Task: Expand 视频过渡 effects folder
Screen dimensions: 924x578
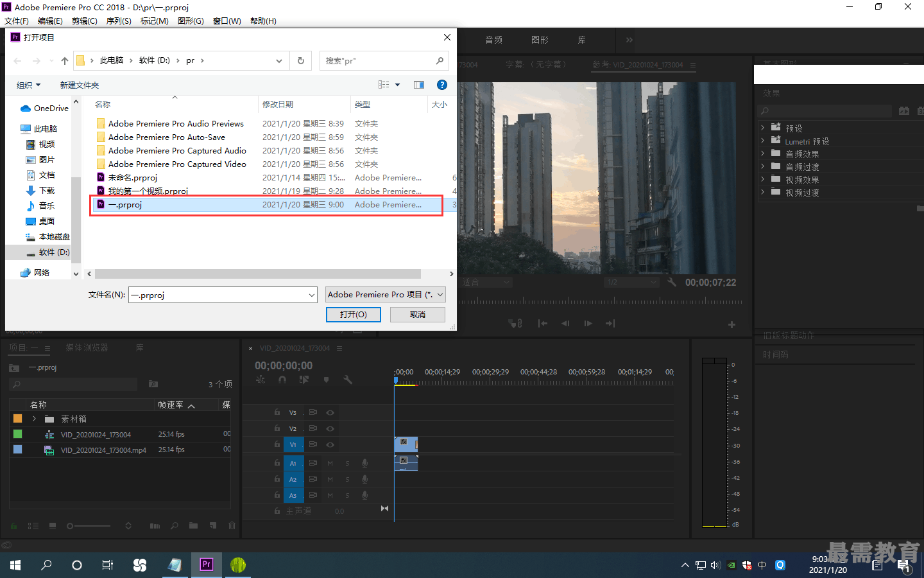Action: click(x=763, y=192)
